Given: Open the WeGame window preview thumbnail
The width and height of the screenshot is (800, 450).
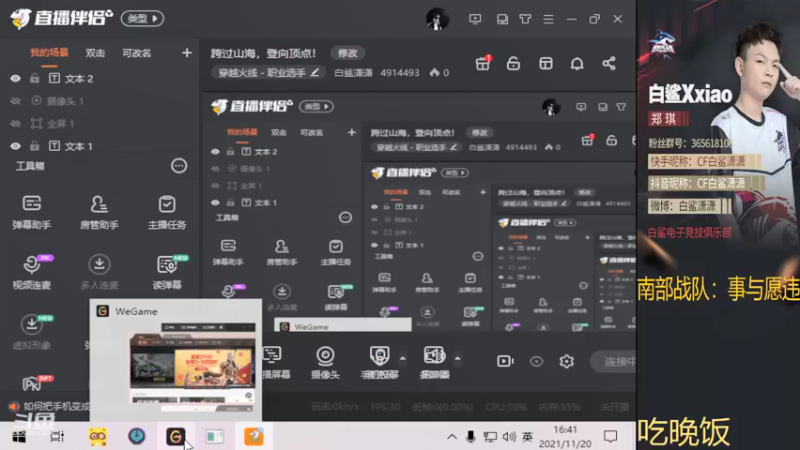Looking at the screenshot, I should [x=192, y=367].
